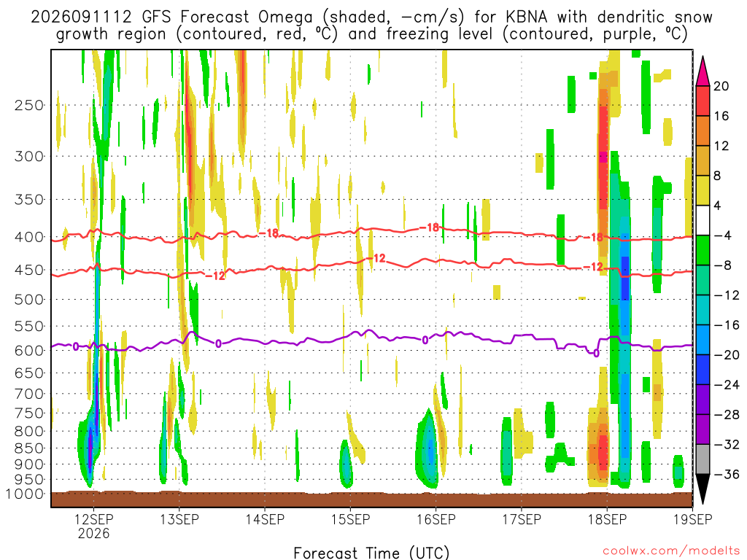Click the 850 pressure level label
The image size is (747, 560).
(29, 448)
